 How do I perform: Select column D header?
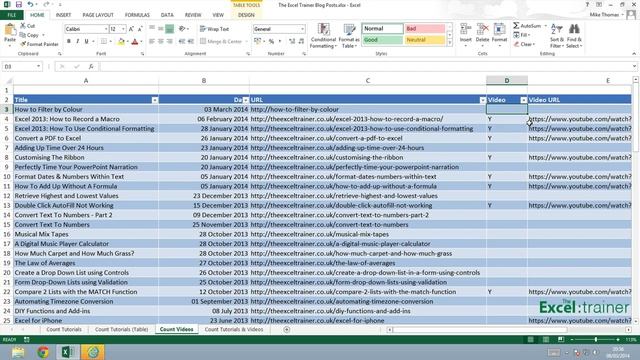(507, 80)
